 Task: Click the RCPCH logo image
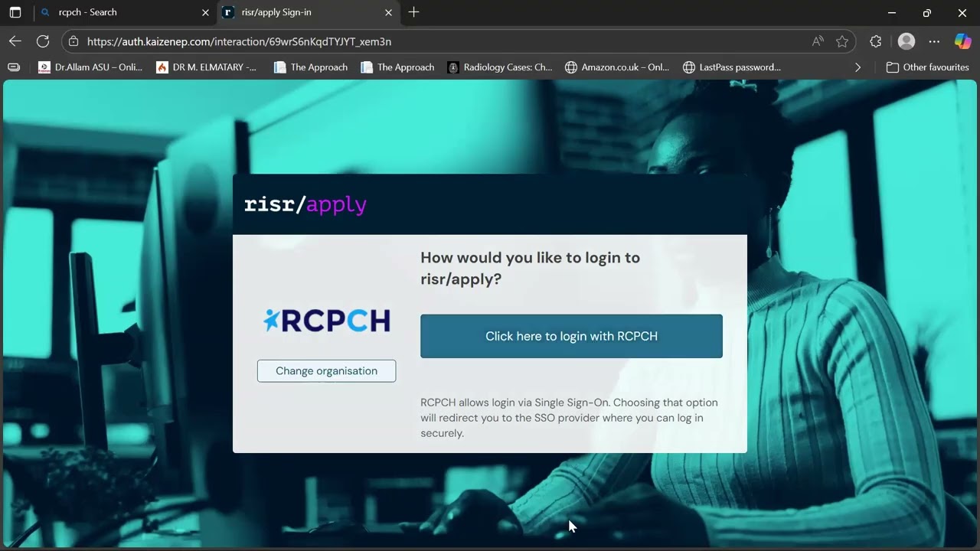(x=327, y=320)
